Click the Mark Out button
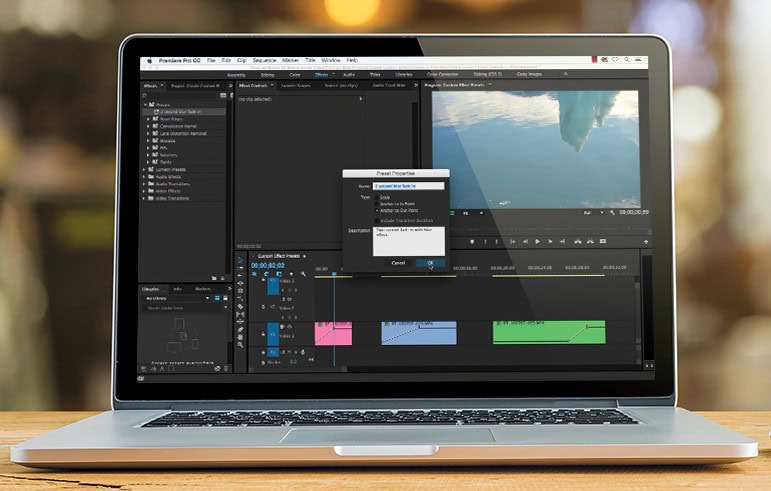The image size is (771, 491). (x=497, y=242)
